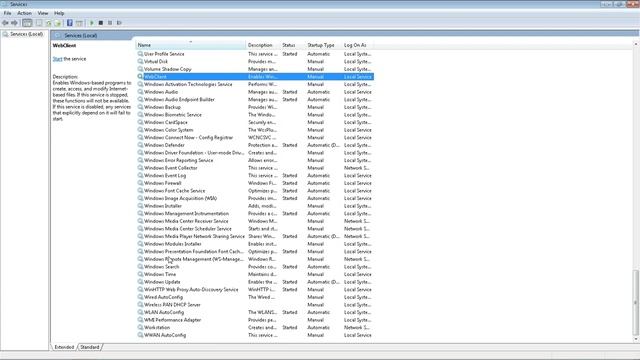Click gear icon beside WLAN AutoConfig
640x360 pixels.
point(140,312)
